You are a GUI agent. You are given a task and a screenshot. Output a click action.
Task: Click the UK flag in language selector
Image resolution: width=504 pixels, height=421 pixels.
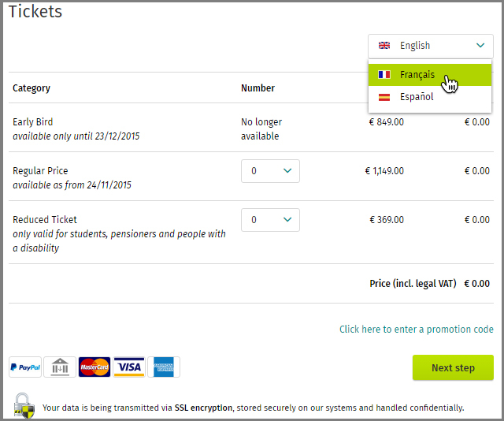click(x=384, y=46)
